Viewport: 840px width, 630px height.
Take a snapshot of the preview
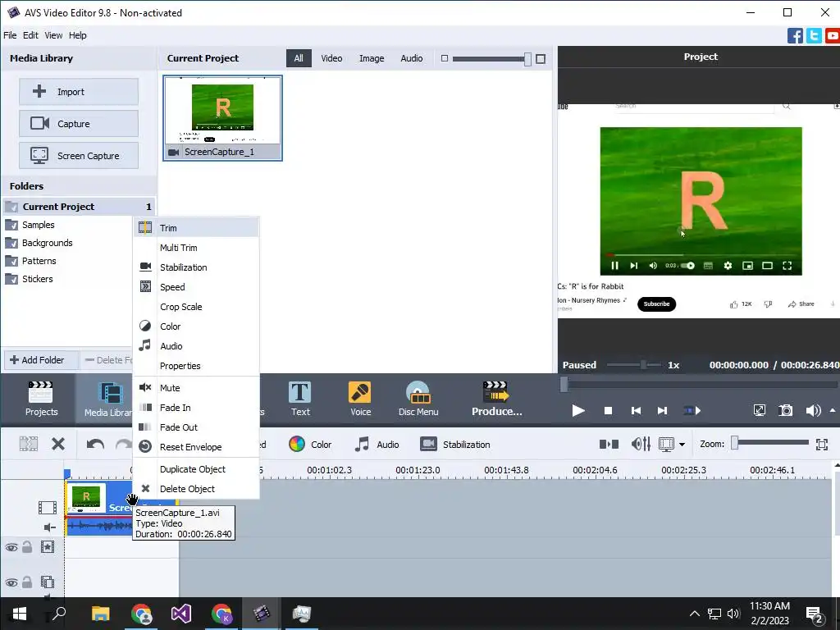tap(785, 411)
